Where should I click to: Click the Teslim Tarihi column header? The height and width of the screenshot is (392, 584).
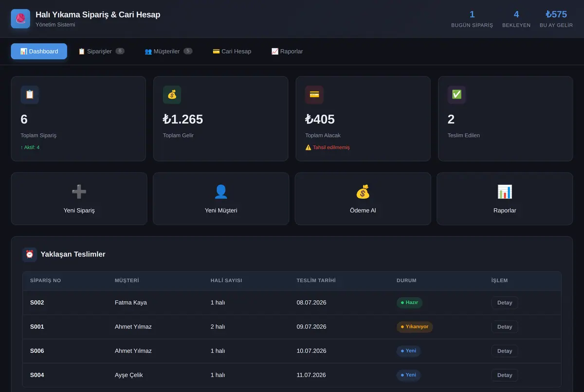pyautogui.click(x=316, y=281)
